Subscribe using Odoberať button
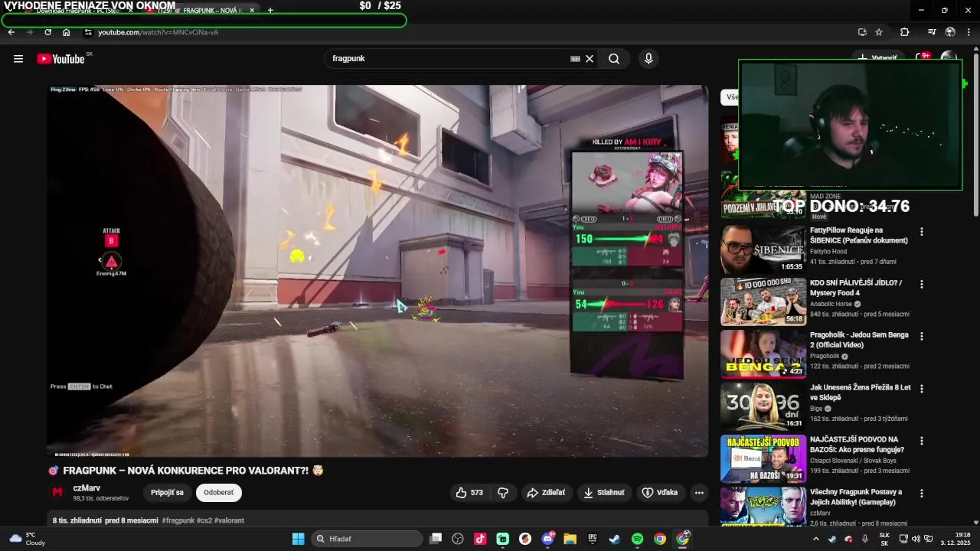 [219, 493]
